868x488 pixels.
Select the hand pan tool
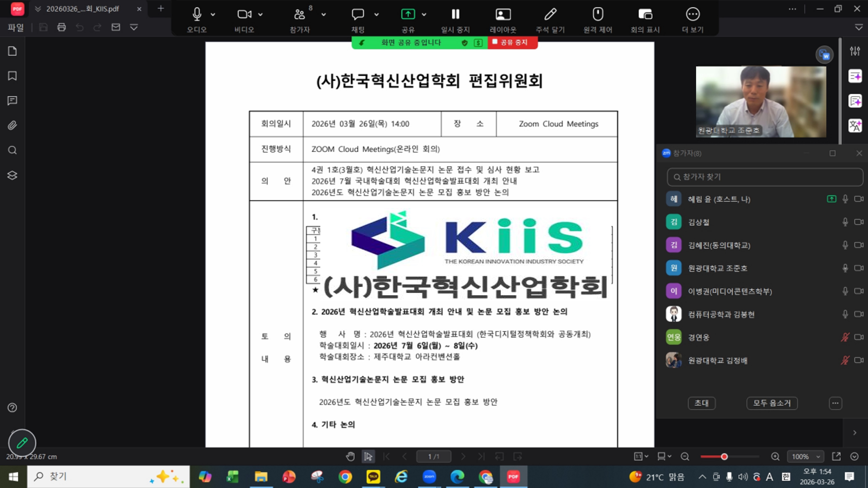pyautogui.click(x=350, y=457)
